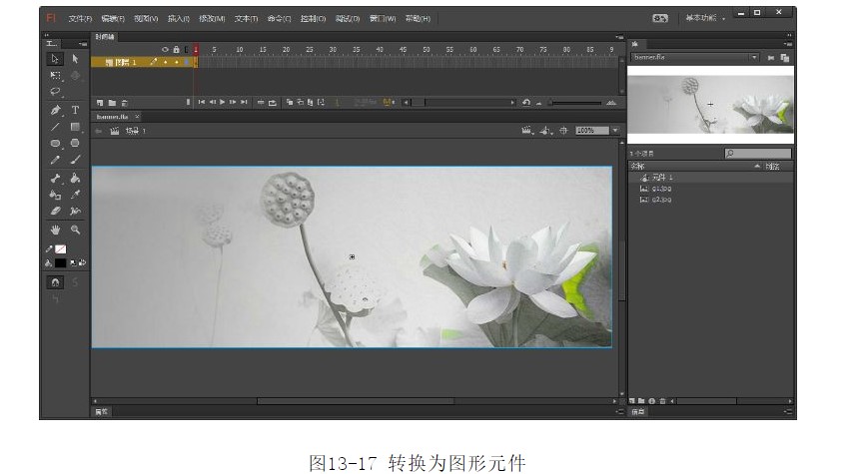Choose the Lasso tool

[56, 92]
